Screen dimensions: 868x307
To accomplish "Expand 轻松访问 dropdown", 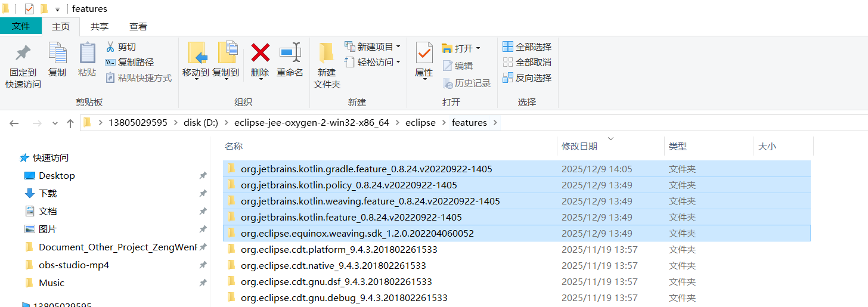I will pos(398,62).
